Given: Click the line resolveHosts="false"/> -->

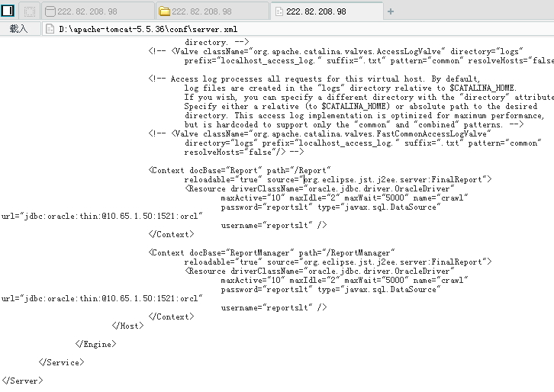Looking at the screenshot, I should coord(243,153).
